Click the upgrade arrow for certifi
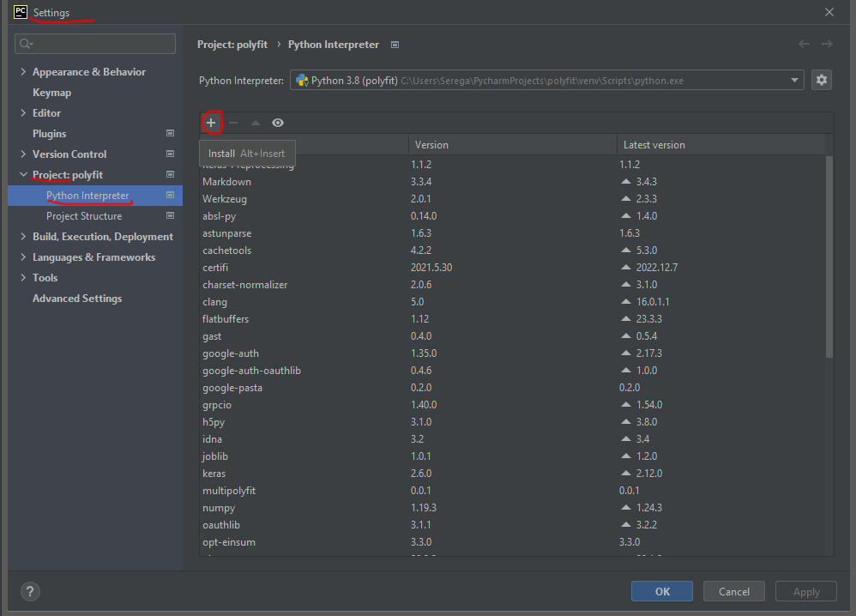 point(626,267)
